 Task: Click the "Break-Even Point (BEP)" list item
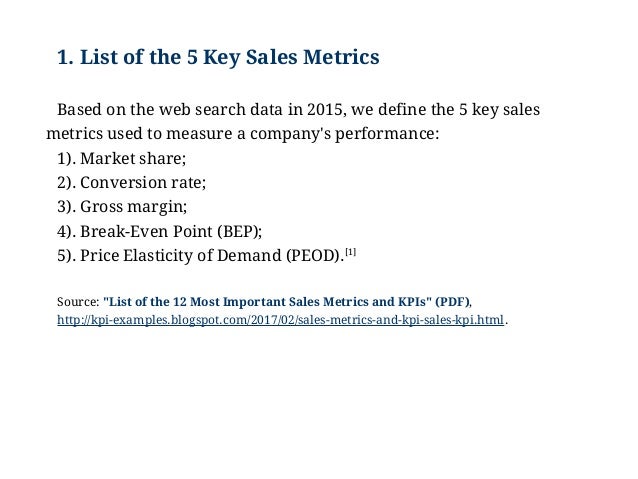click(x=171, y=231)
